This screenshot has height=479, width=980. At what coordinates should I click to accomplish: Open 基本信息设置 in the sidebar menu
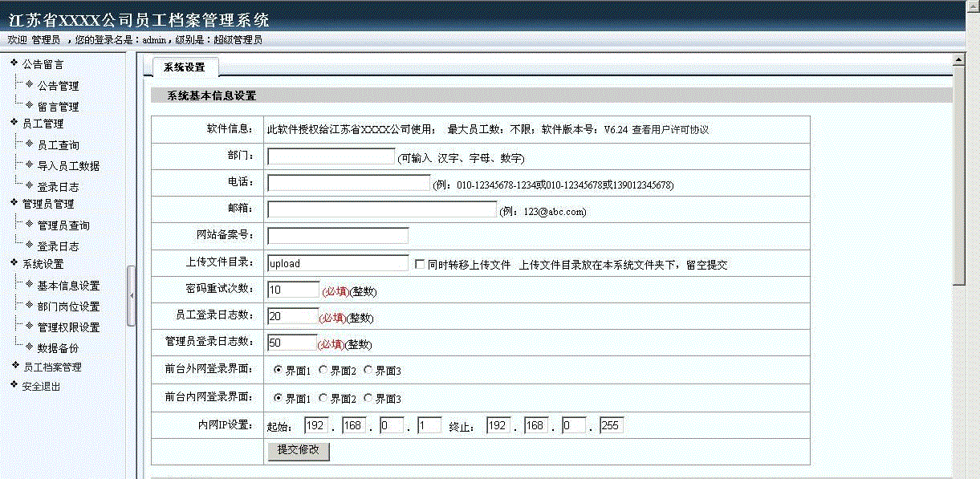point(68,286)
